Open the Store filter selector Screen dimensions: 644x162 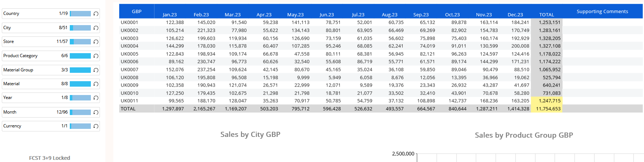(x=51, y=42)
